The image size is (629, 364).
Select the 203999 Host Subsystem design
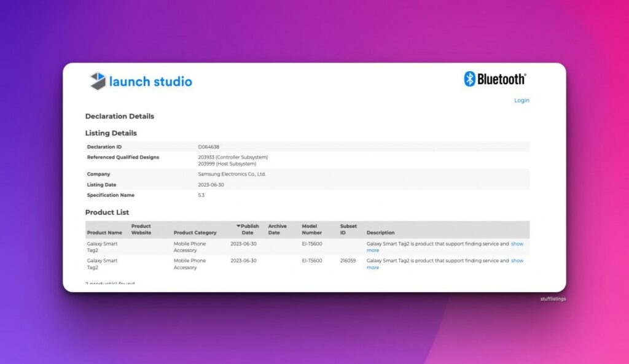point(227,164)
